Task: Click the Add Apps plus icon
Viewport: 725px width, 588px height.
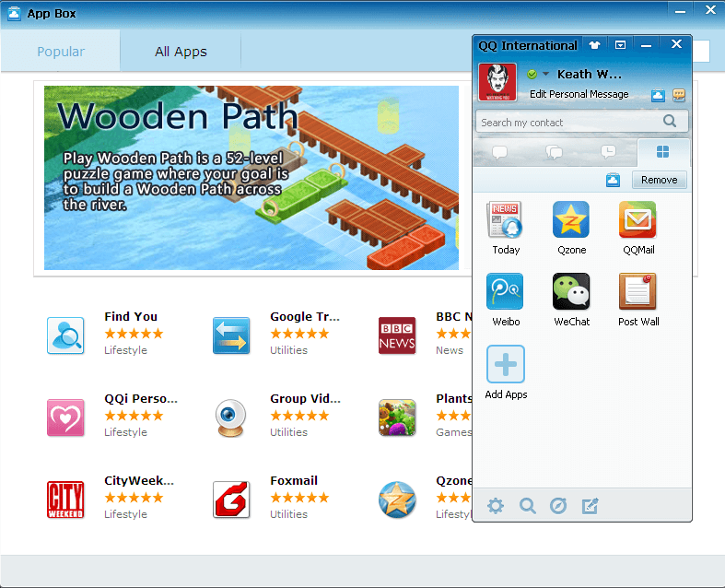Action: [506, 364]
